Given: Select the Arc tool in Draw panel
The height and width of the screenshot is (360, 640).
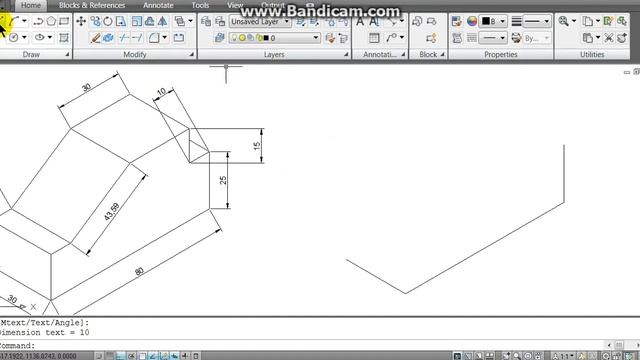Looking at the screenshot, I should click(x=14, y=21).
